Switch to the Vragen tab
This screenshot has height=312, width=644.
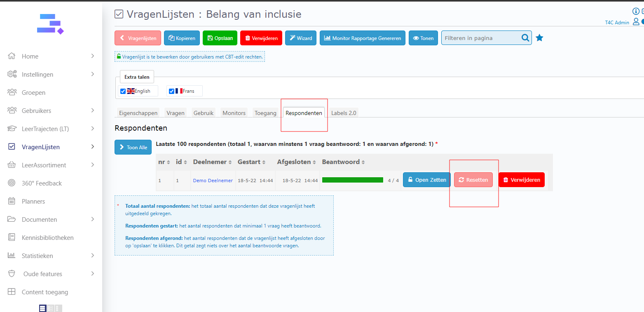pyautogui.click(x=176, y=113)
